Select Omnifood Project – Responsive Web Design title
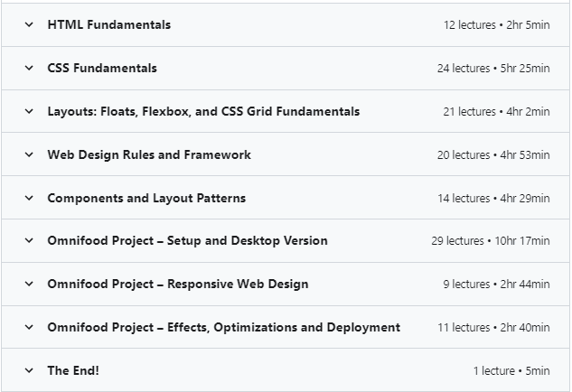The width and height of the screenshot is (572, 392). click(x=177, y=285)
